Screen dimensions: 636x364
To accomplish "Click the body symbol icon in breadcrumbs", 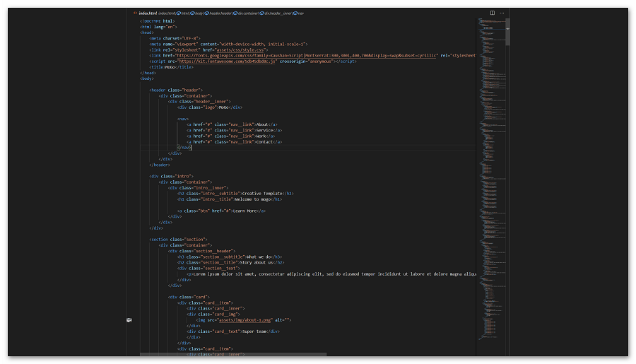I will click(x=193, y=13).
